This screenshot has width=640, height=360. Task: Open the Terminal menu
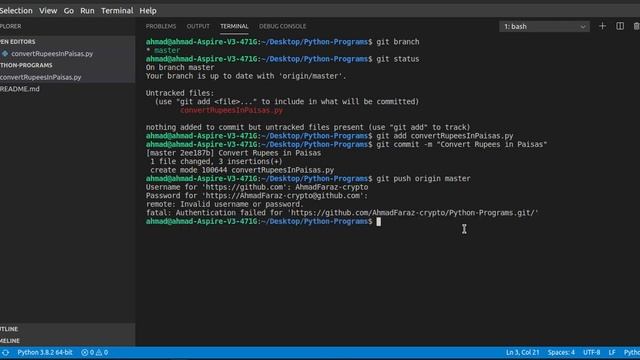(117, 11)
